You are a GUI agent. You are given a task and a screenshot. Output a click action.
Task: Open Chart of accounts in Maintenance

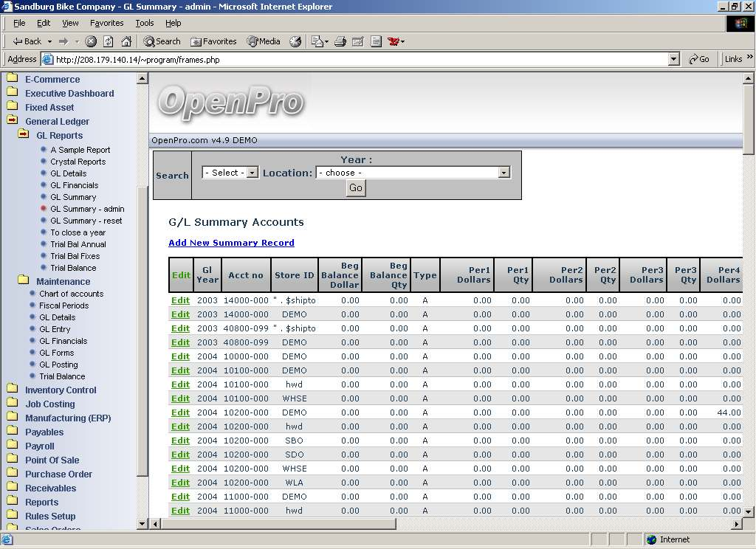coord(71,294)
